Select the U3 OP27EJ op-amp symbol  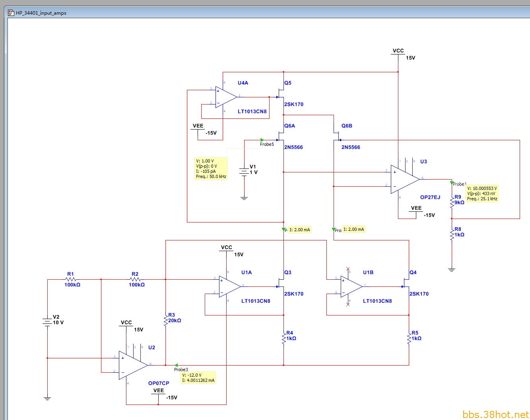point(405,179)
